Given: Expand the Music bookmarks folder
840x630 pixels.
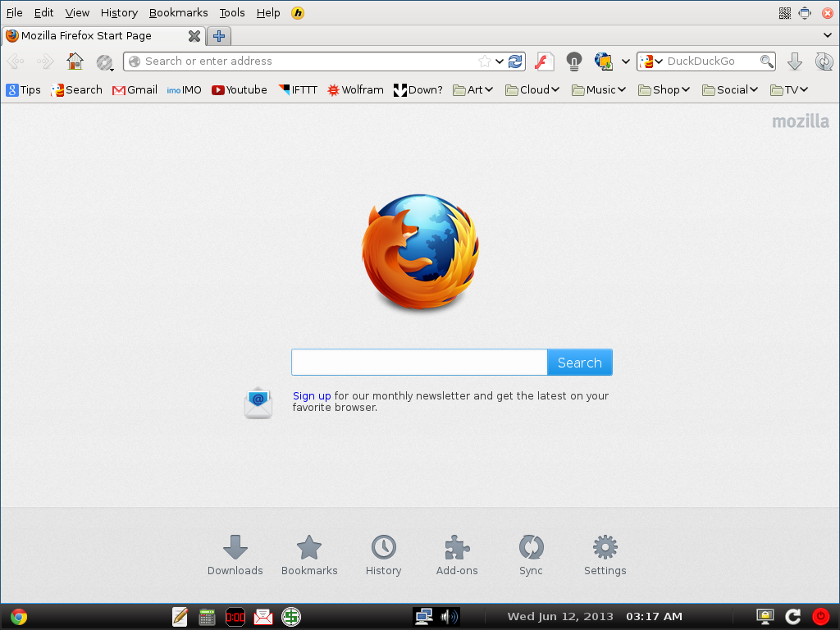Looking at the screenshot, I should point(598,90).
